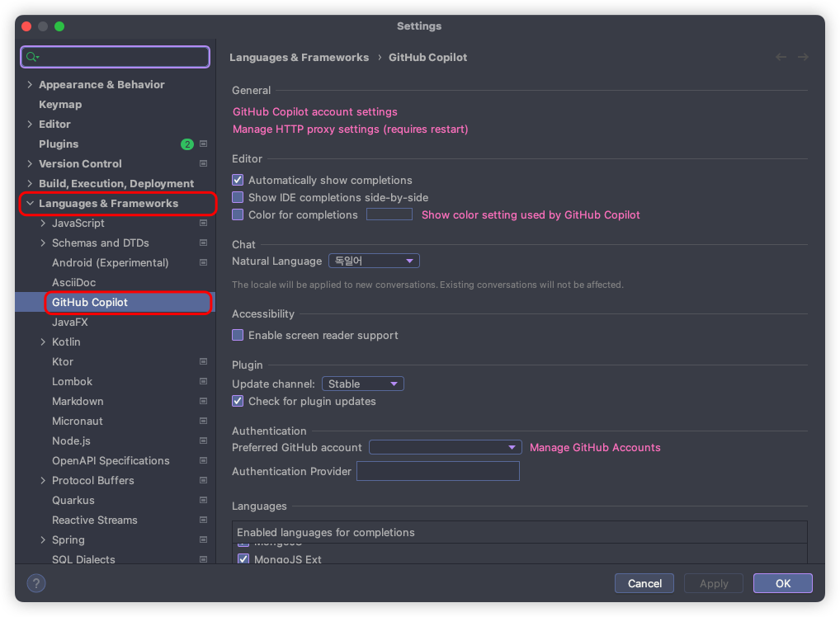Expand the Editor settings section
This screenshot has height=617, width=840.
[x=30, y=125]
